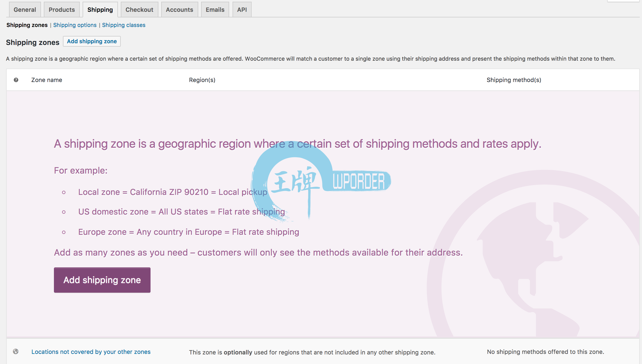Click the 'Add as many zones as you need' sentence
This screenshot has height=364, width=642.
258,252
